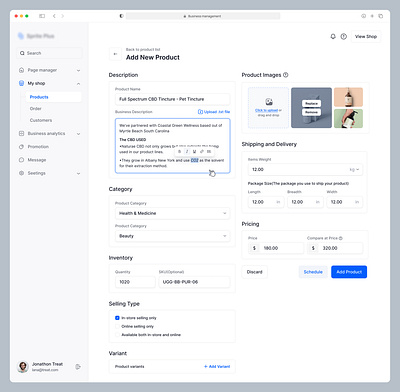The height and width of the screenshot is (392, 400).
Task: Click the Replace button on product image
Action: 311,104
